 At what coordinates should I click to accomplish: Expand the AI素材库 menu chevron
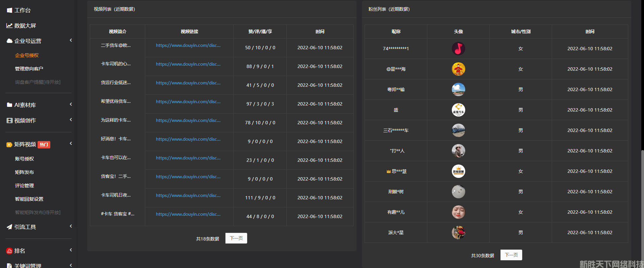click(71, 105)
